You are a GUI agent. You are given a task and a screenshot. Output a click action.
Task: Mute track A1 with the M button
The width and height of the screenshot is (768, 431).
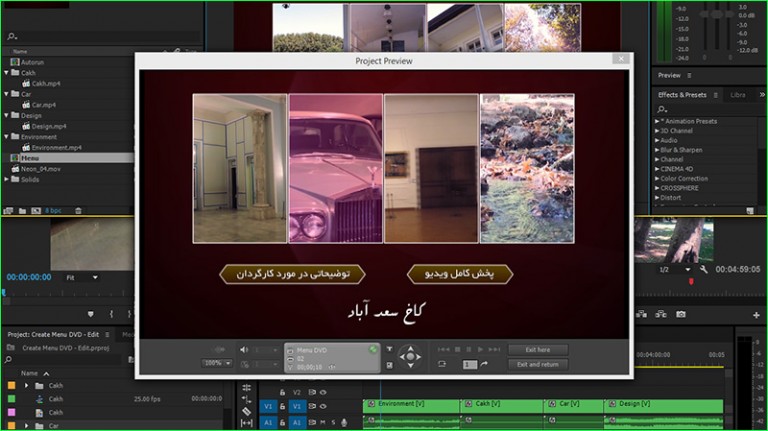point(323,422)
